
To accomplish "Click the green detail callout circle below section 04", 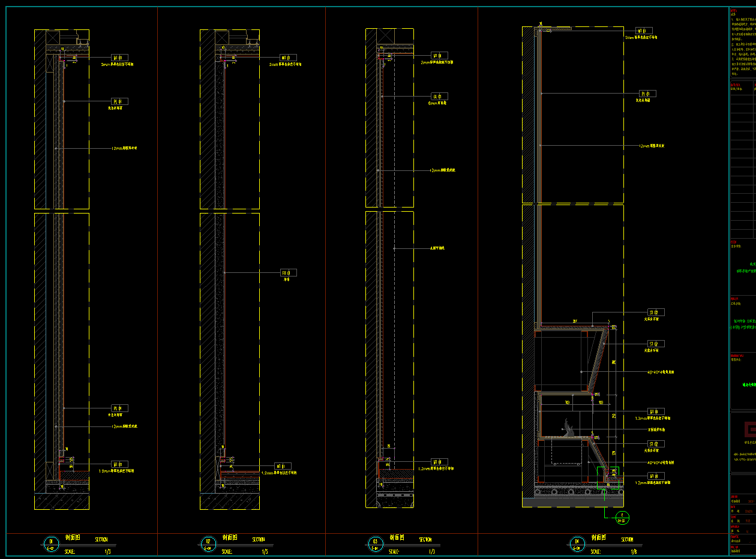I will [x=623, y=516].
